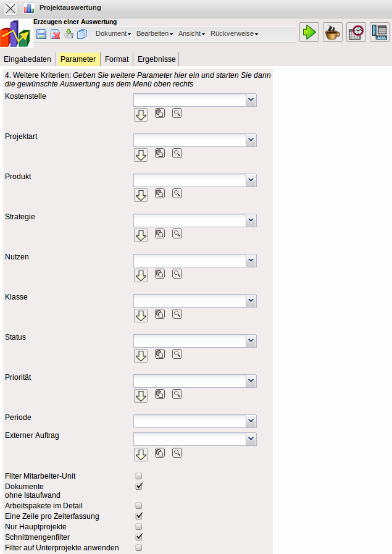Open the Dokument menu
392x554 pixels.
click(113, 34)
